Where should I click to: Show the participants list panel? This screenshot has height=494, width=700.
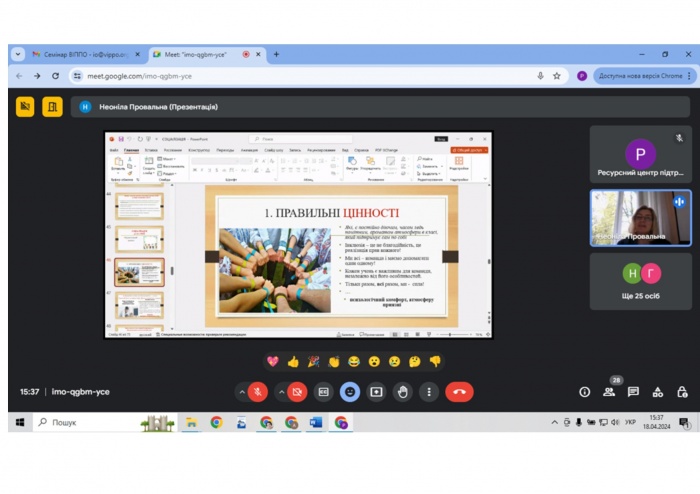[x=609, y=392]
